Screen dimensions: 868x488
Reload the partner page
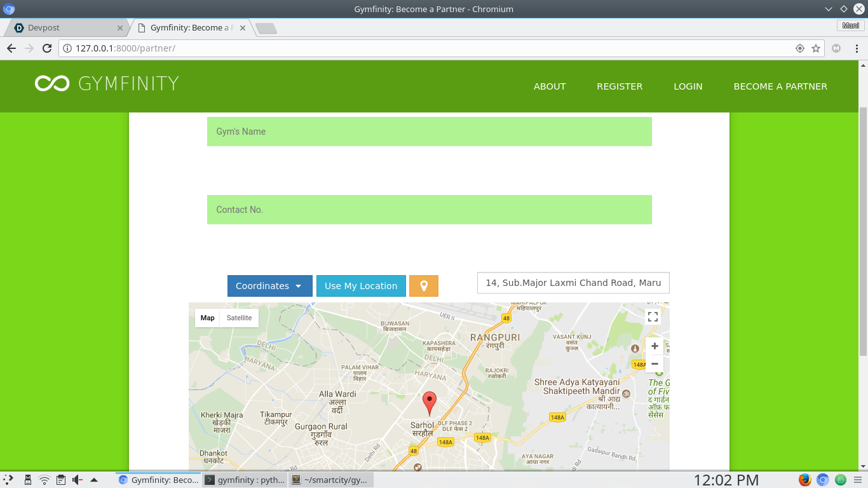46,48
